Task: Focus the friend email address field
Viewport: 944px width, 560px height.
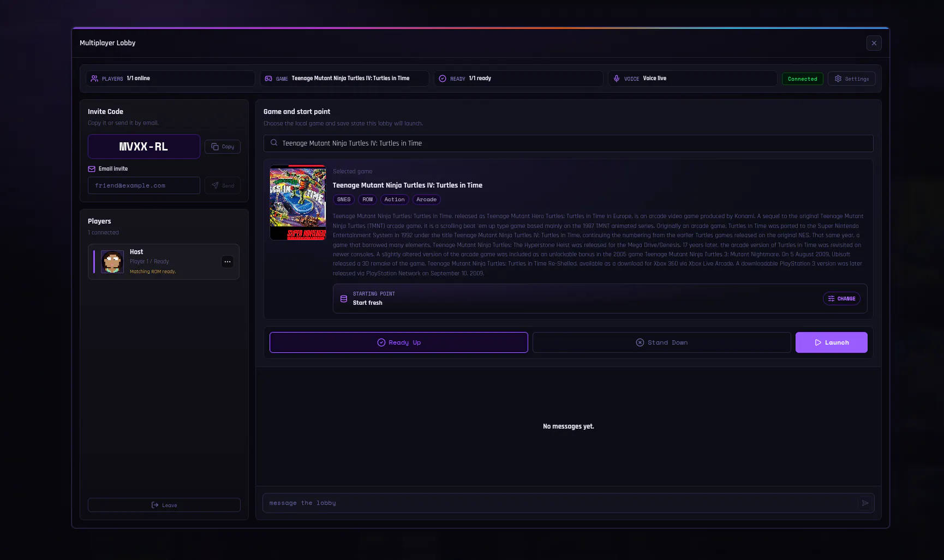Action: pyautogui.click(x=144, y=185)
